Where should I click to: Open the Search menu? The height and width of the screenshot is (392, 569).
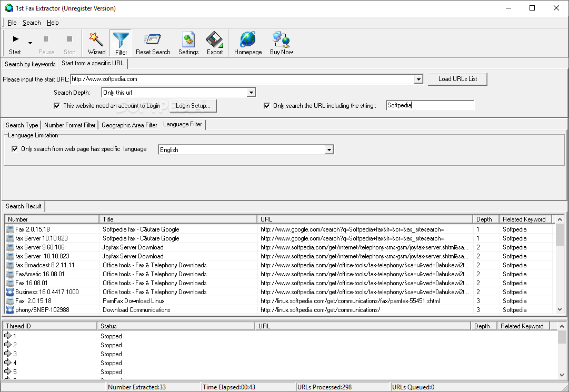[32, 23]
